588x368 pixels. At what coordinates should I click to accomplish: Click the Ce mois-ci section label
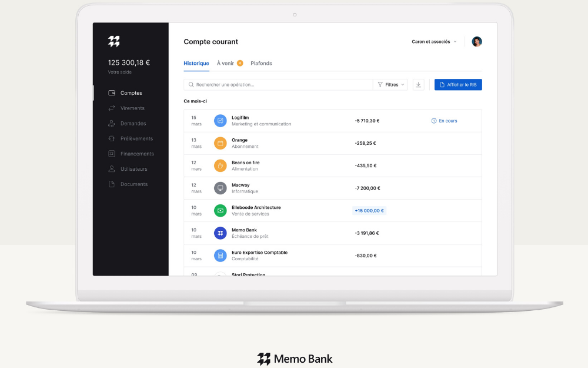click(195, 101)
